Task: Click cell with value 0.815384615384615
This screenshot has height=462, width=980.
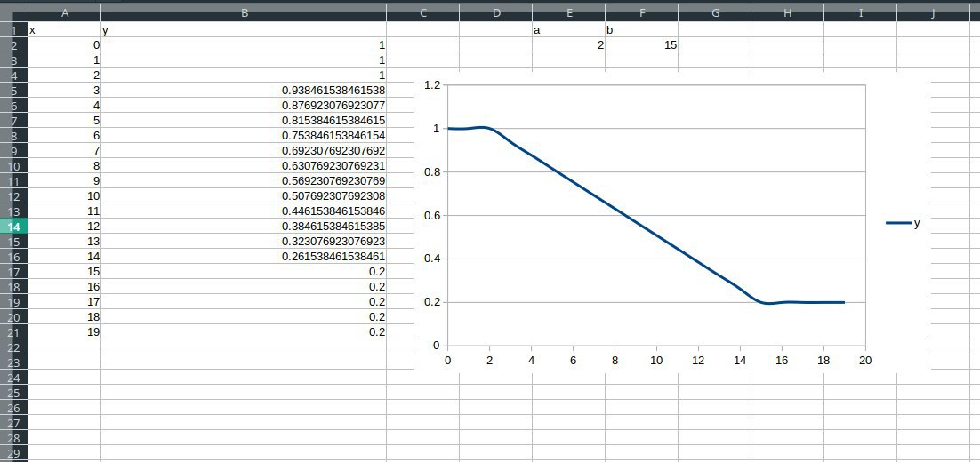Action: [244, 121]
